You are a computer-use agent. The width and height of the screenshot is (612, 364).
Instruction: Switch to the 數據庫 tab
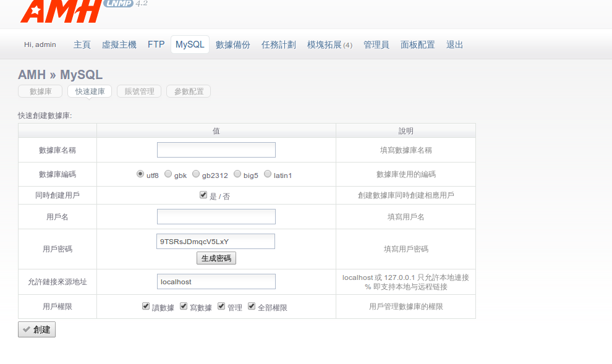(40, 91)
